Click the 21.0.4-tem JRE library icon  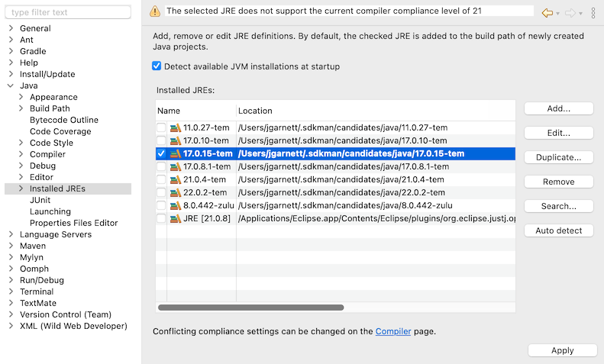click(175, 179)
